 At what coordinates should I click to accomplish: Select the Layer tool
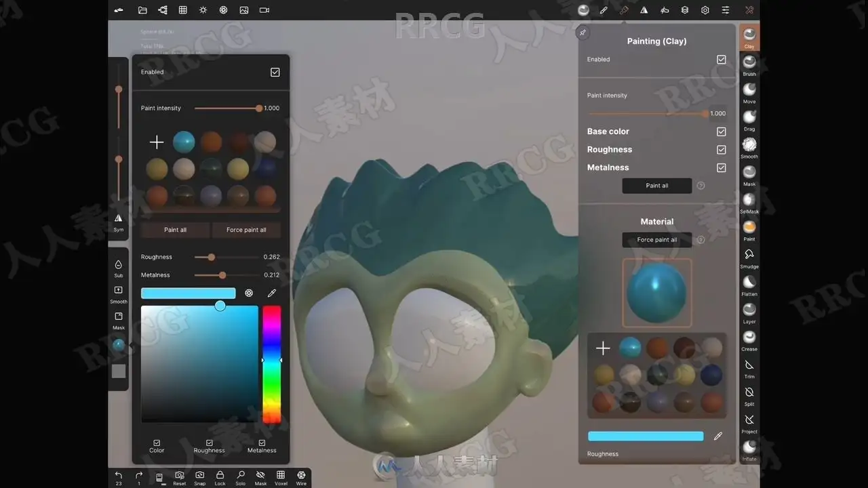(749, 312)
